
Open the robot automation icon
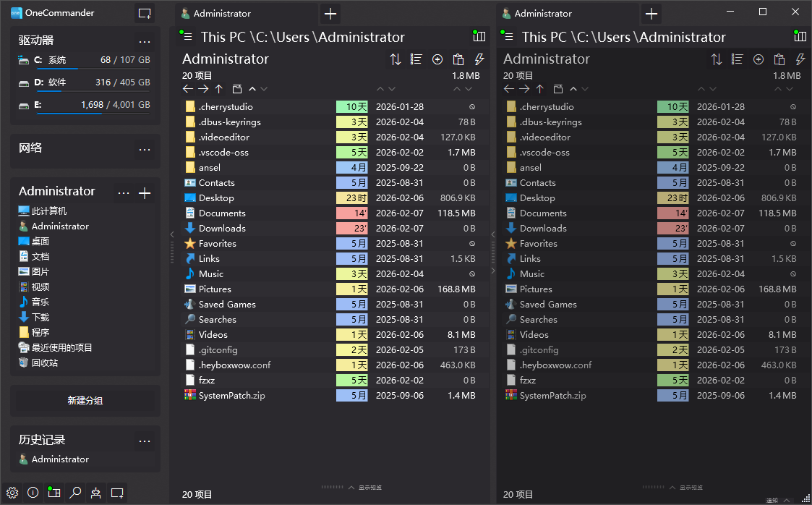(96, 492)
